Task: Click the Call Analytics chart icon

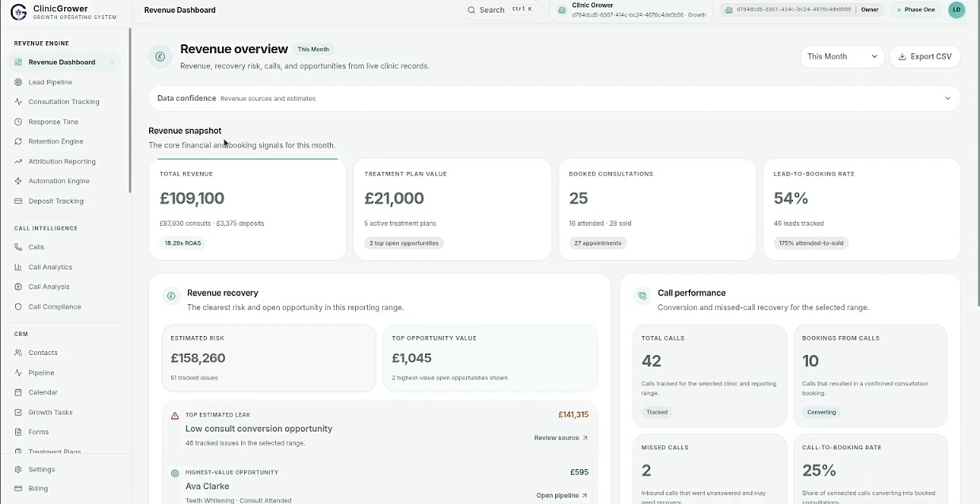Action: [x=19, y=267]
